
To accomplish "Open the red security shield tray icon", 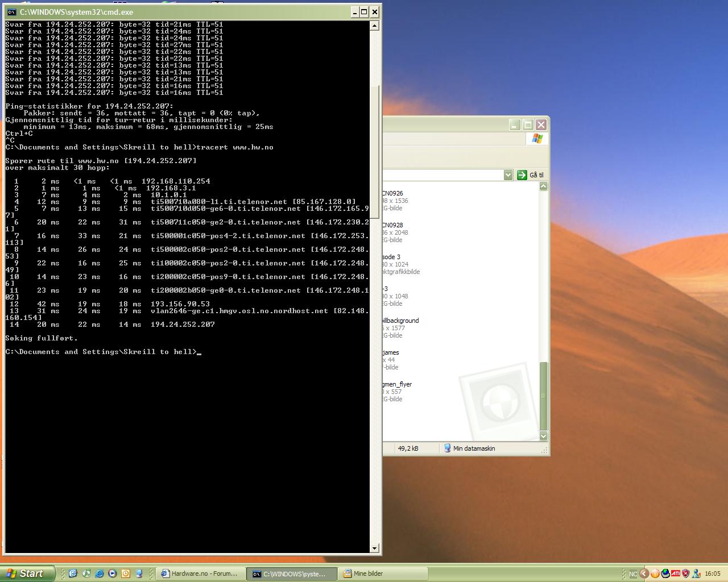I will point(686,574).
